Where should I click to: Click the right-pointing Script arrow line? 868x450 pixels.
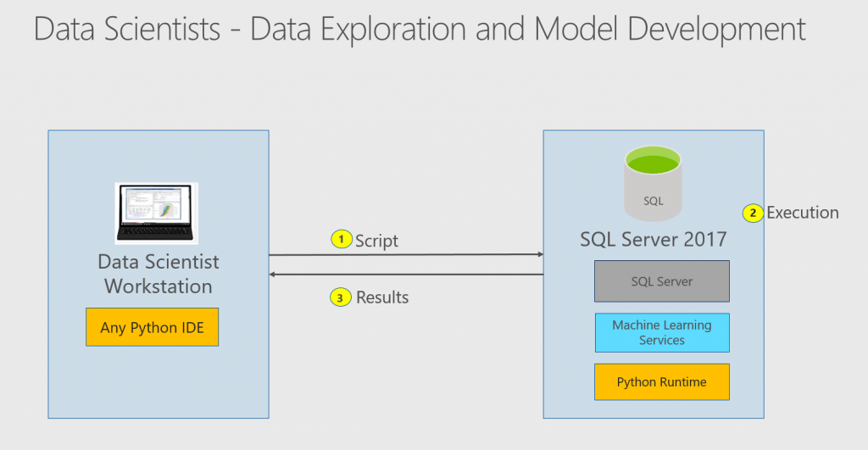point(405,254)
